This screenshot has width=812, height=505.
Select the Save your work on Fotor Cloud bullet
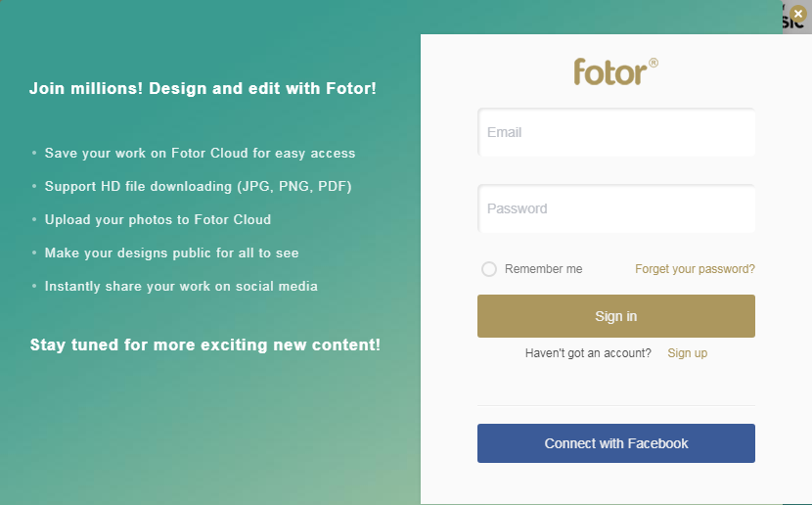tap(200, 154)
